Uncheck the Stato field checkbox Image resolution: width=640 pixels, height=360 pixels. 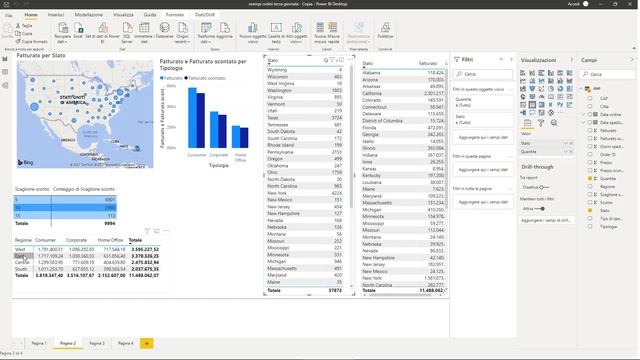coord(590,210)
